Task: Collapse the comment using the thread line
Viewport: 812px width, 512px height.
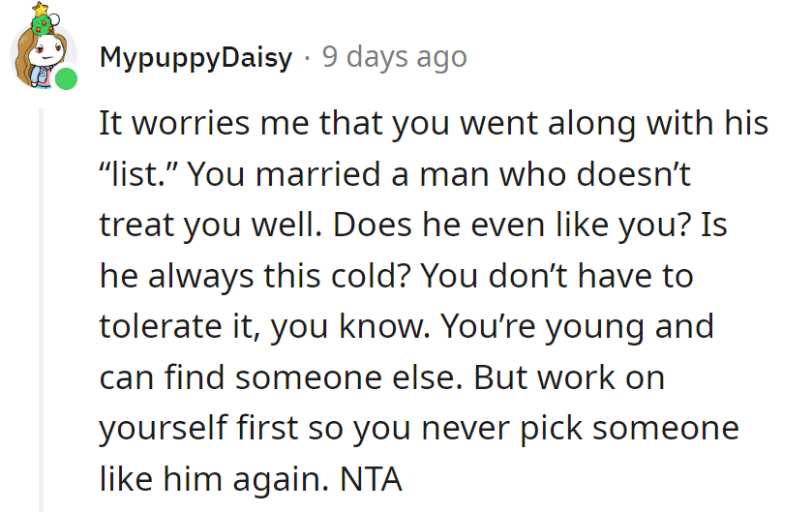Action: point(42,310)
